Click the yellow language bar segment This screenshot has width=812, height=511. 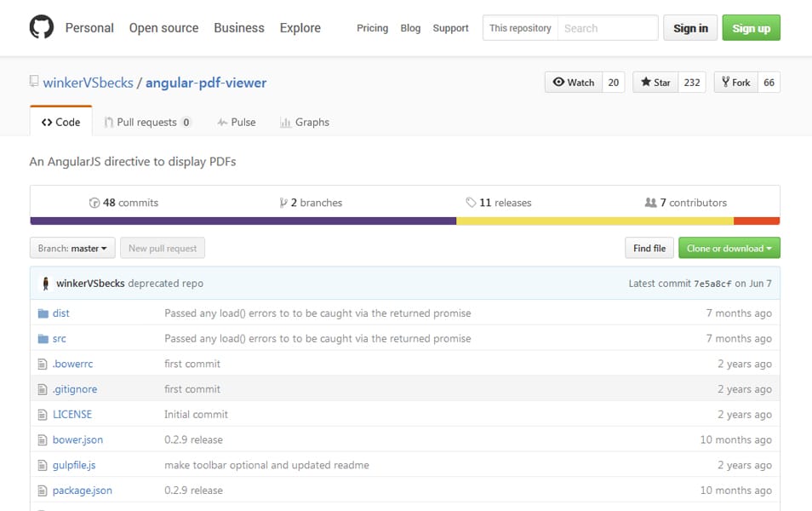point(595,221)
